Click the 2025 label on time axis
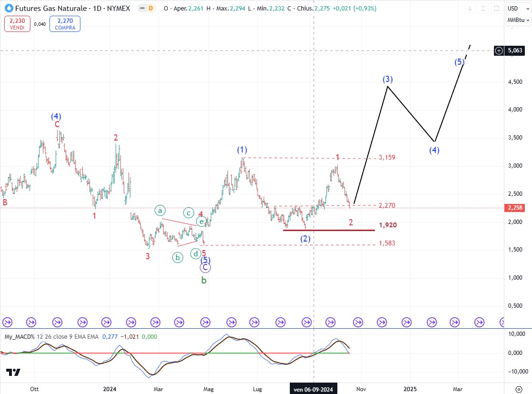 point(410,389)
